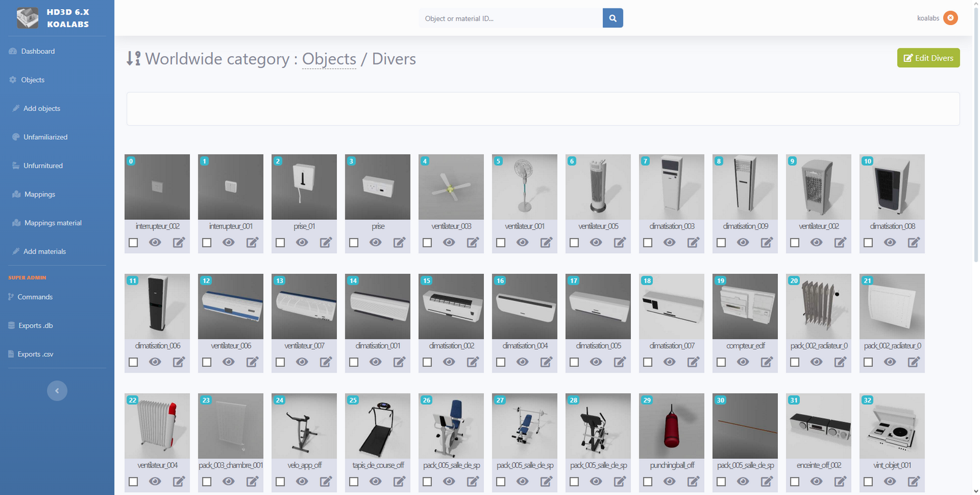Image resolution: width=980 pixels, height=495 pixels.
Task: Click the HD3D Koalabs logo
Action: 28,18
